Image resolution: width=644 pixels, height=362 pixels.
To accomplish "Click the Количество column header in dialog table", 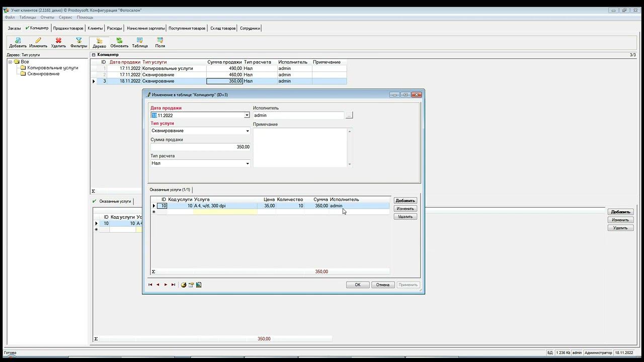I will [290, 200].
